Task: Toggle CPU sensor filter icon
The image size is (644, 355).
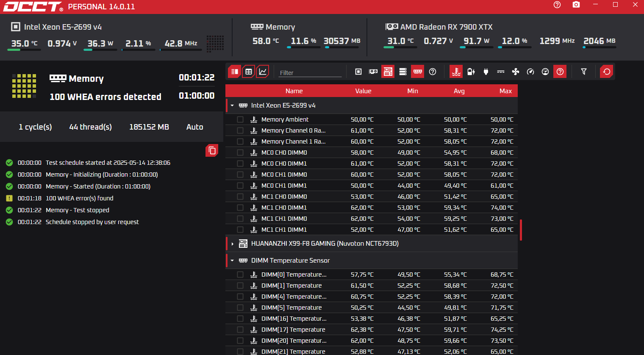Action: tap(358, 72)
